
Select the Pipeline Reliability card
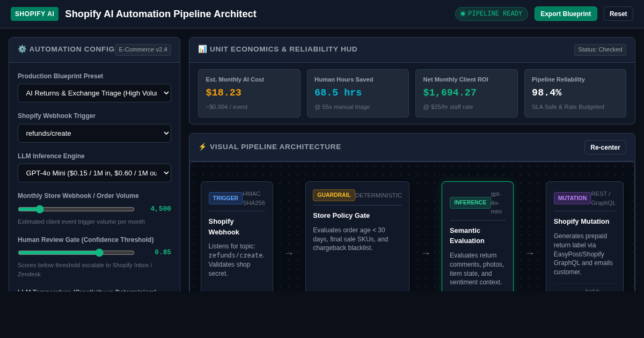tap(575, 93)
